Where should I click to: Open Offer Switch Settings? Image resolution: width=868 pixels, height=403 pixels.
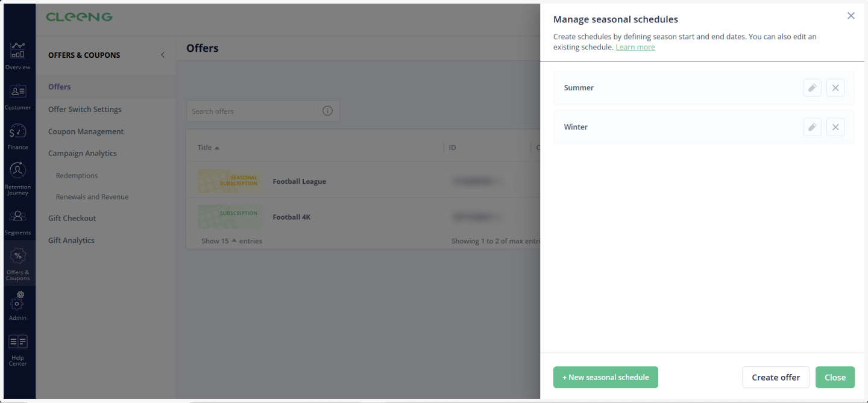click(x=85, y=109)
